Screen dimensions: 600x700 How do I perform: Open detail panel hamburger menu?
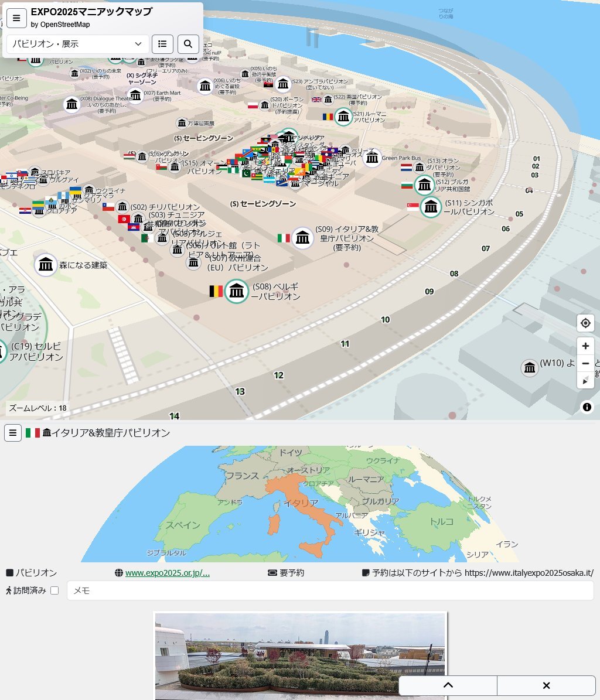pos(13,432)
